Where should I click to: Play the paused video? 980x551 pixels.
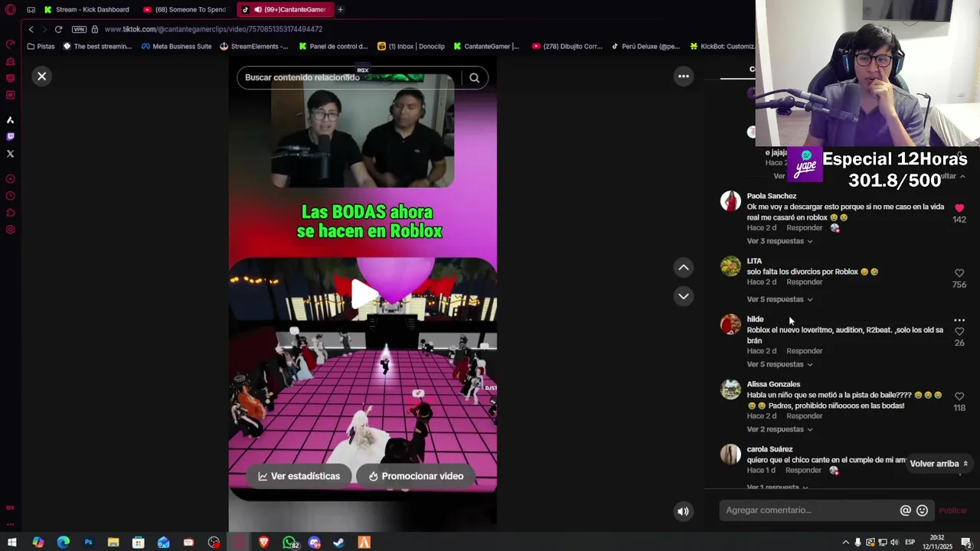click(x=364, y=295)
